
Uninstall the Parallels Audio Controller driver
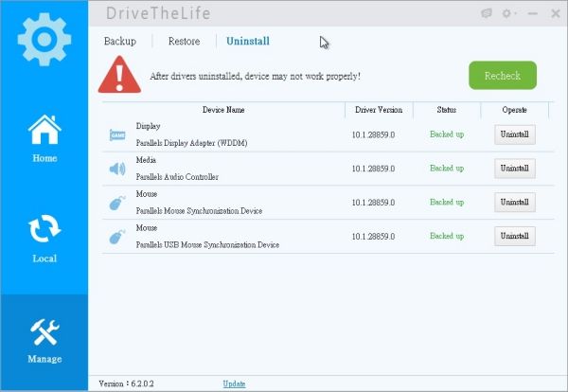[515, 169]
